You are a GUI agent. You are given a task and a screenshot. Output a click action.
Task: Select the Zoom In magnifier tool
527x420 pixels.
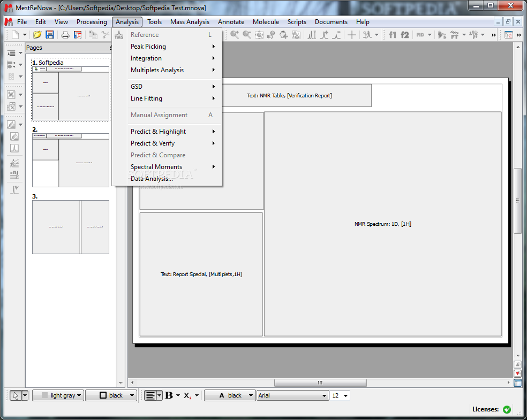click(x=235, y=35)
